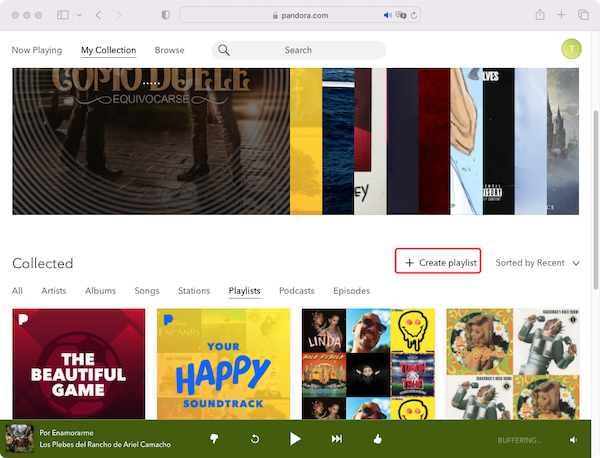
Task: Open the robot artwork collage playlist
Action: coord(513,364)
